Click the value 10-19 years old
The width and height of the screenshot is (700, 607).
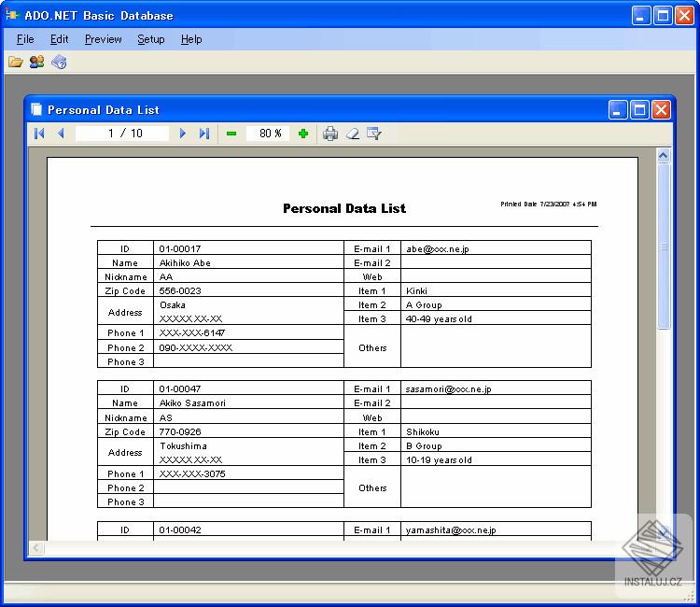(x=439, y=460)
